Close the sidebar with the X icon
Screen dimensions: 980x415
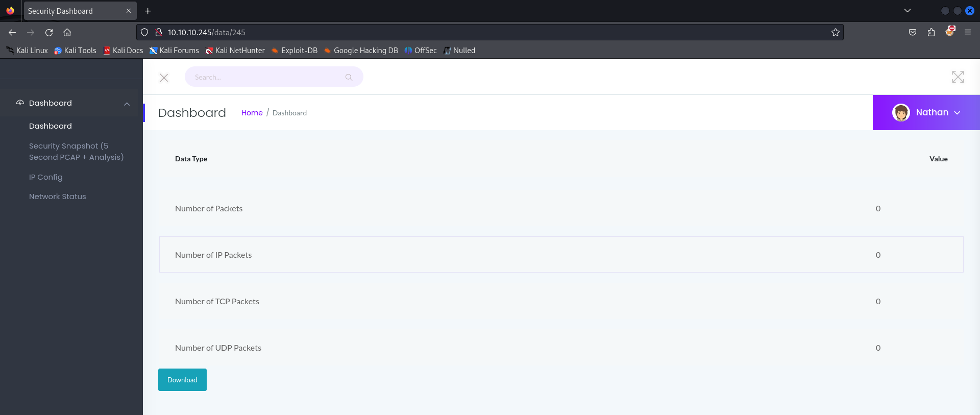[164, 78]
